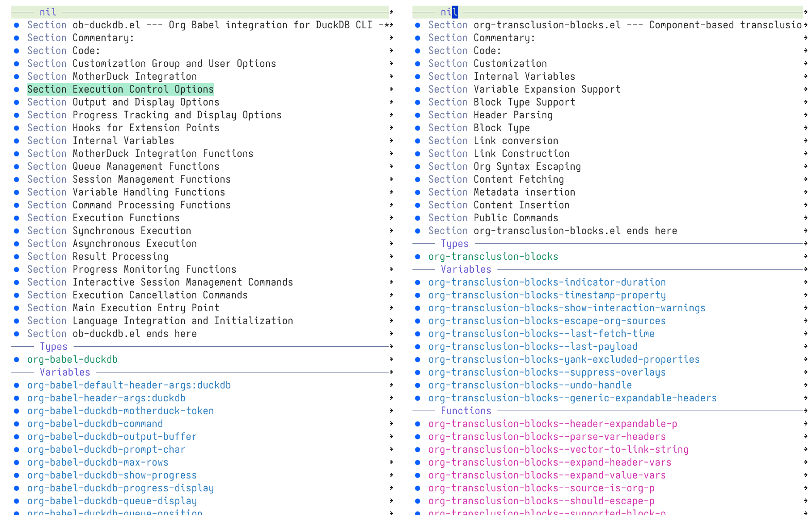Select variable org-babel-header-args:duckdb

point(107,398)
